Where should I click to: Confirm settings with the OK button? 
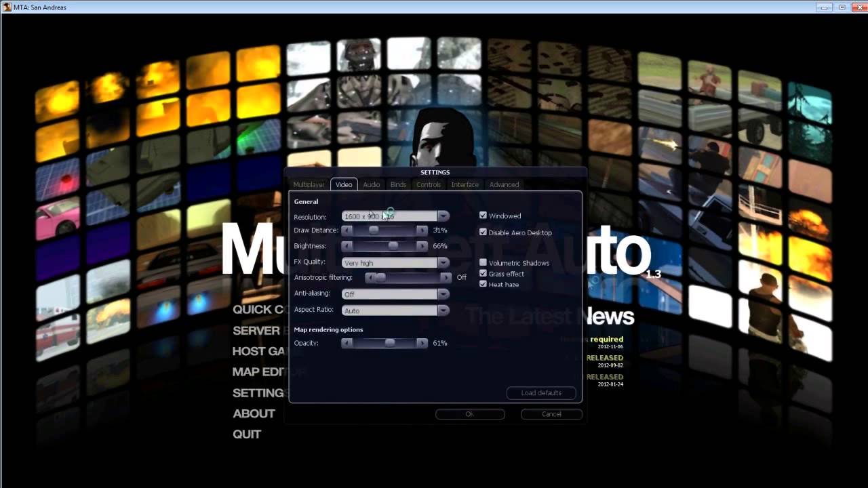click(470, 414)
